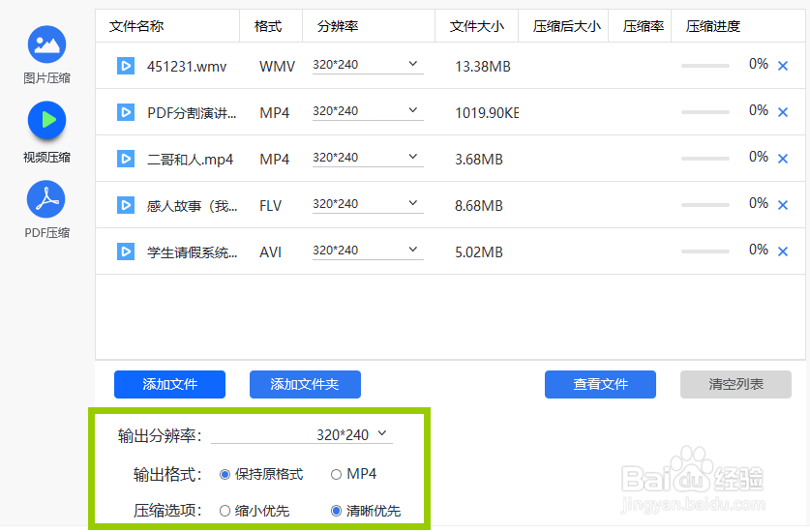Image resolution: width=810 pixels, height=532 pixels.
Task: Click the AVI format cell
Action: coord(271,252)
